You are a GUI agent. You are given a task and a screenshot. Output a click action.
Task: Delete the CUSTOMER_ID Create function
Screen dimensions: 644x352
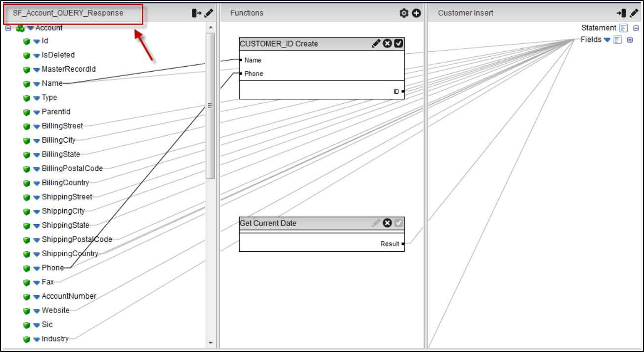387,43
